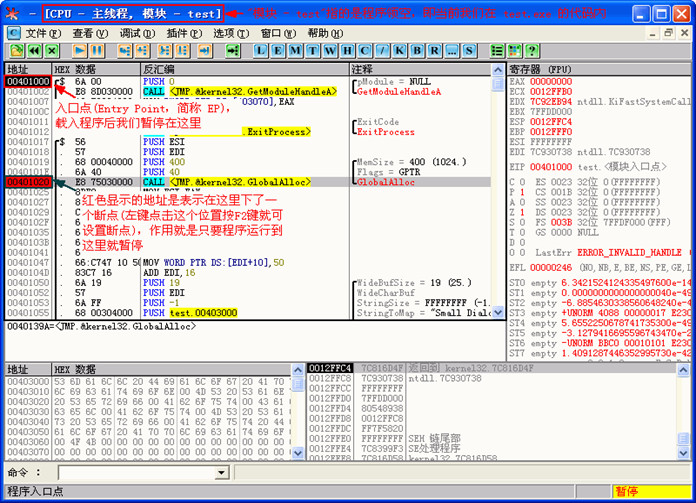
Task: Toggle the P flag value in registers
Action: [522, 192]
